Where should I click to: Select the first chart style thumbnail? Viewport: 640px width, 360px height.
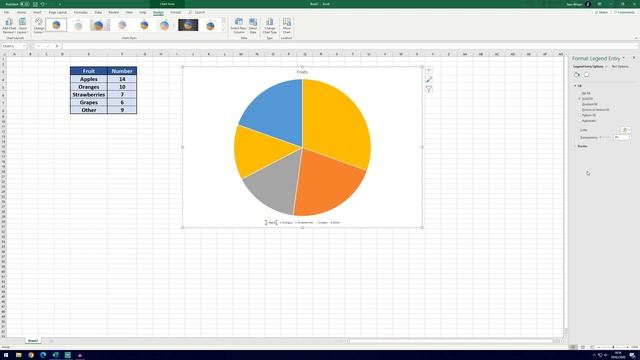click(x=56, y=25)
